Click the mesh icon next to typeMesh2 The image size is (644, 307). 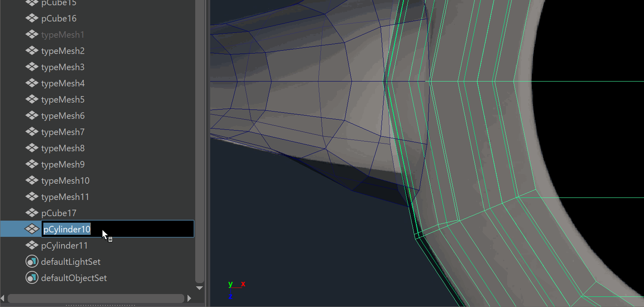coord(32,51)
